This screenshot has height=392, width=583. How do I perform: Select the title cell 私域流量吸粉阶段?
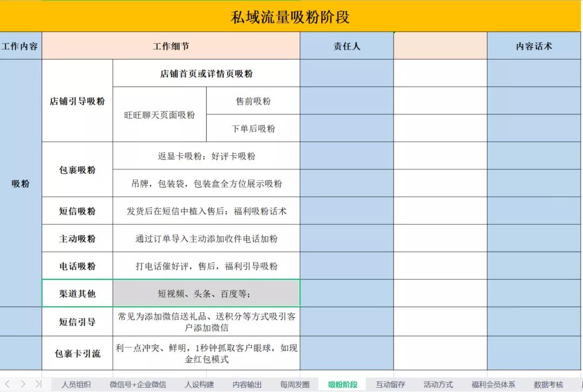(290, 17)
